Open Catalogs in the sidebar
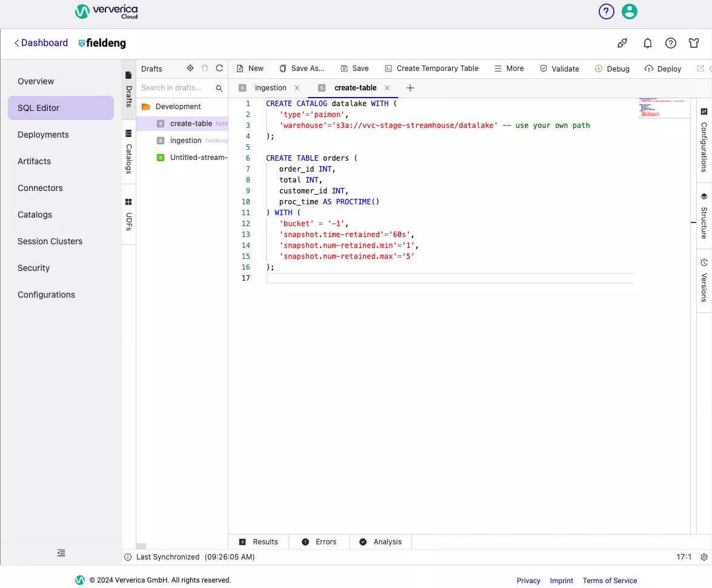712x588 pixels. (x=61, y=215)
